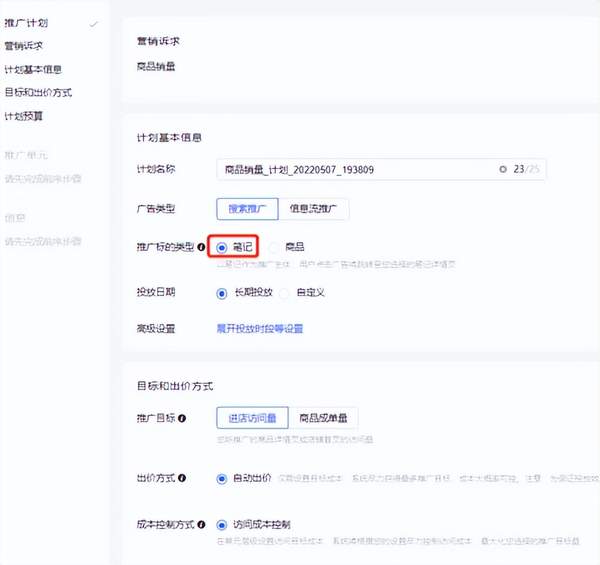Choose 长期投放 for 投放日期

[222, 293]
